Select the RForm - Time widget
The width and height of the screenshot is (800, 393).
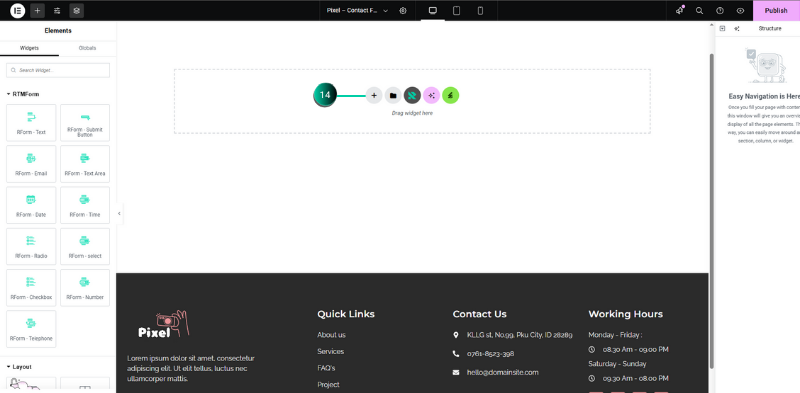85,205
